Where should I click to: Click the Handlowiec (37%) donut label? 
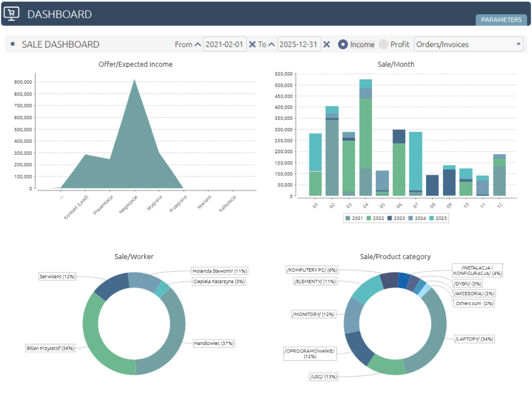point(214,343)
